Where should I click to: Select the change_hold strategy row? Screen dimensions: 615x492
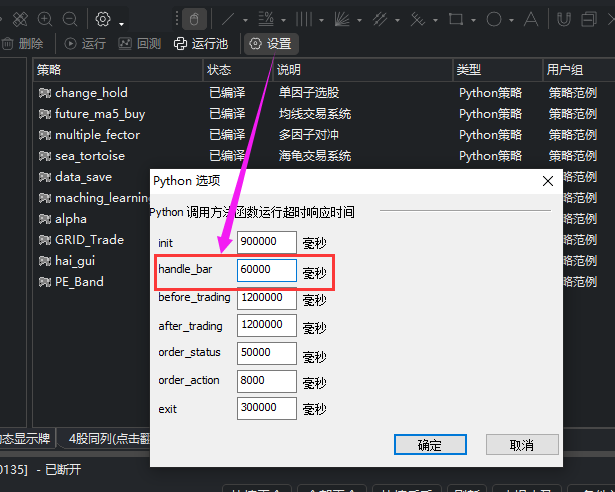click(x=324, y=93)
